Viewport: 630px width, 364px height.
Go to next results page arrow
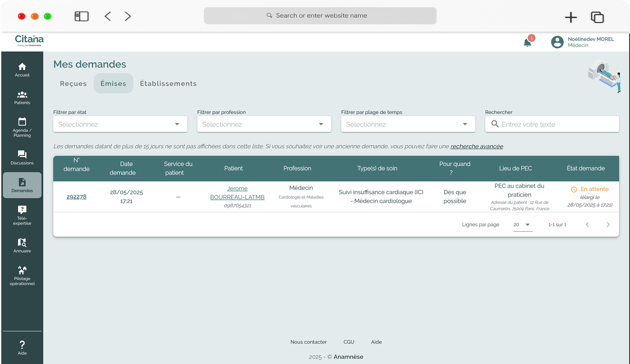tap(608, 225)
